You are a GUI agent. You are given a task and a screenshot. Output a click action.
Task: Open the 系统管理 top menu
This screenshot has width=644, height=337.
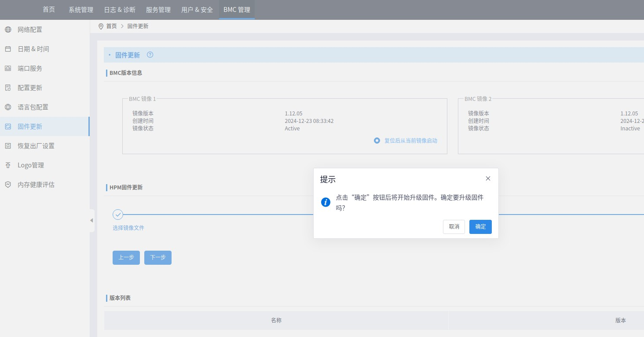81,10
